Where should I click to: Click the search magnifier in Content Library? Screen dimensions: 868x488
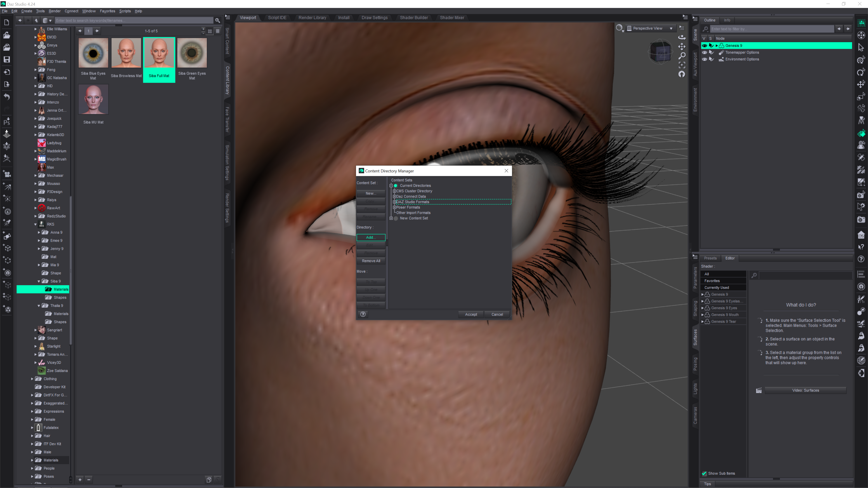coord(218,21)
